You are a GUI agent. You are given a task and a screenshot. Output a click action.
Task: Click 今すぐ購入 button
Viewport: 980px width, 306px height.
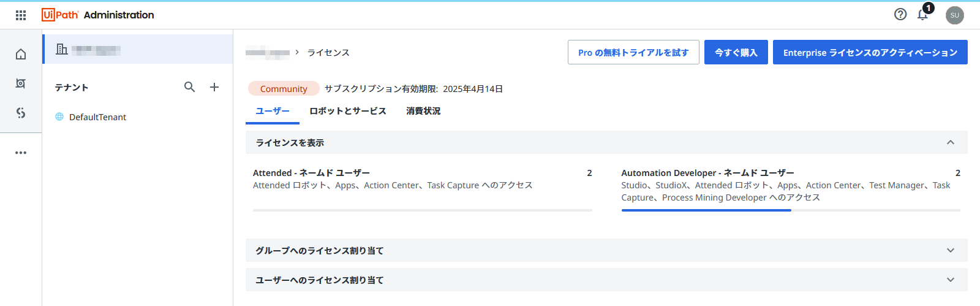[736, 52]
